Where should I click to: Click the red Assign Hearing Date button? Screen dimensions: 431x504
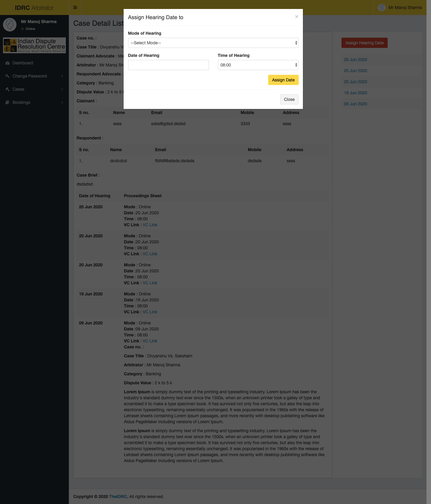pos(364,43)
